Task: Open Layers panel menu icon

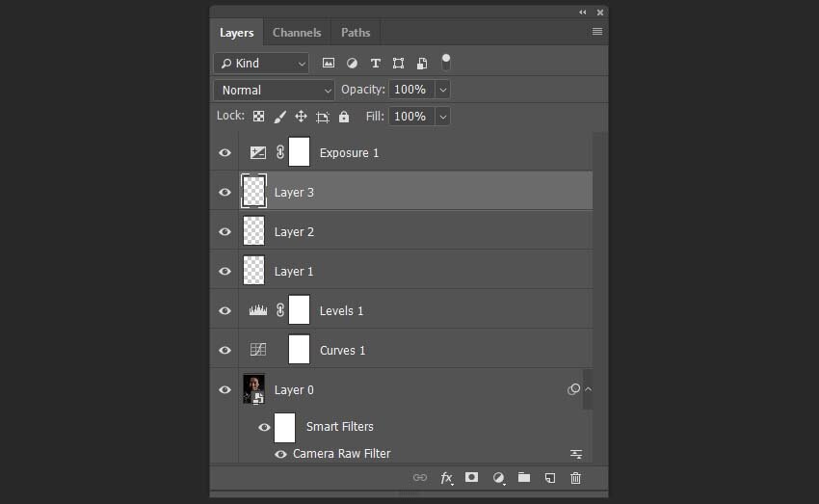Action: [597, 32]
